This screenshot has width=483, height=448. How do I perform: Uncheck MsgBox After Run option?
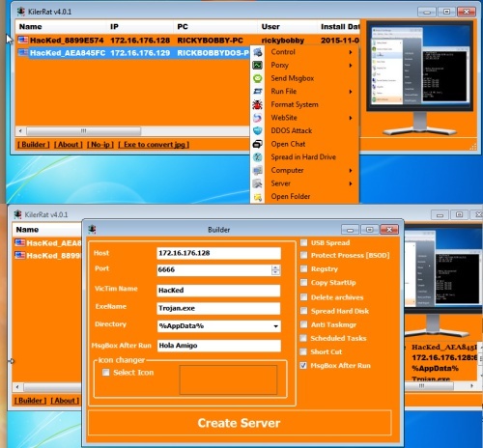pyautogui.click(x=303, y=365)
